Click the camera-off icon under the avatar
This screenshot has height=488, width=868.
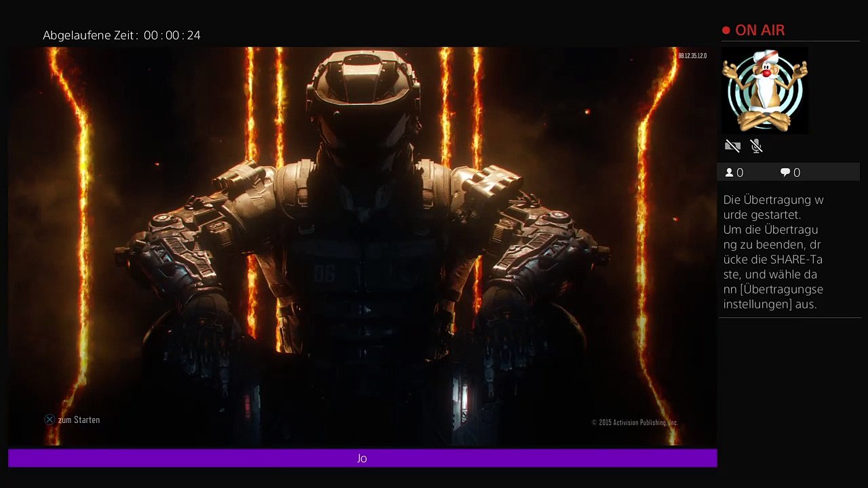(732, 146)
